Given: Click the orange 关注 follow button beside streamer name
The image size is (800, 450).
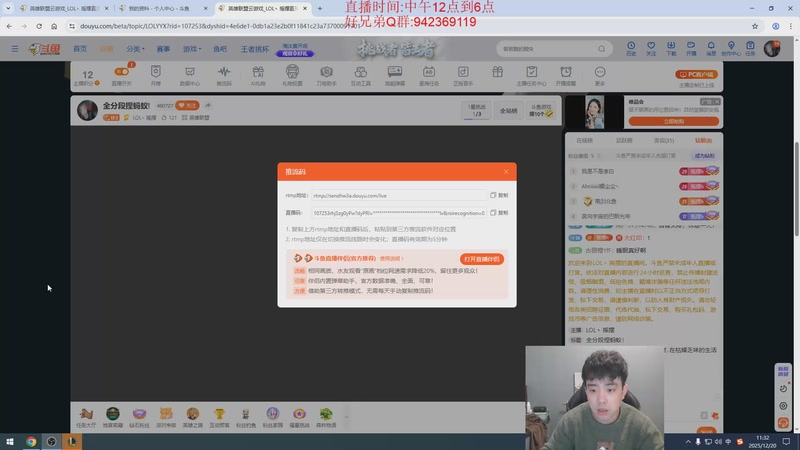Looking at the screenshot, I should point(187,106).
